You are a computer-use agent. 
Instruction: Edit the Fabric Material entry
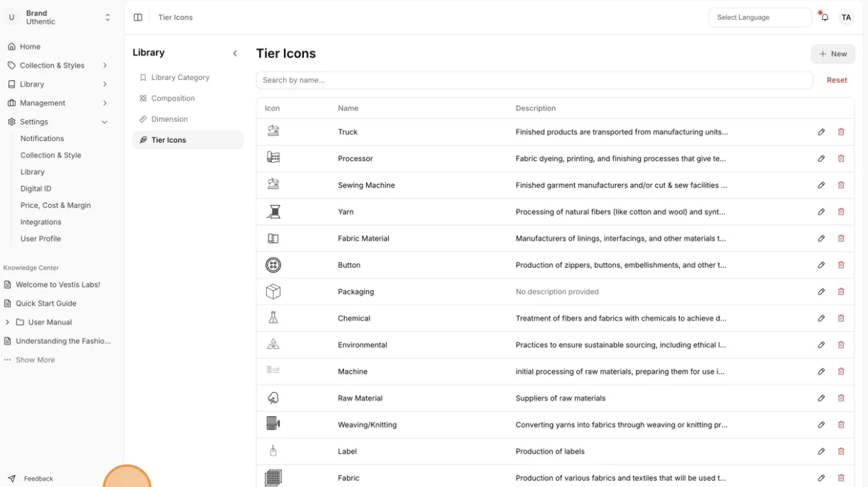coord(821,239)
